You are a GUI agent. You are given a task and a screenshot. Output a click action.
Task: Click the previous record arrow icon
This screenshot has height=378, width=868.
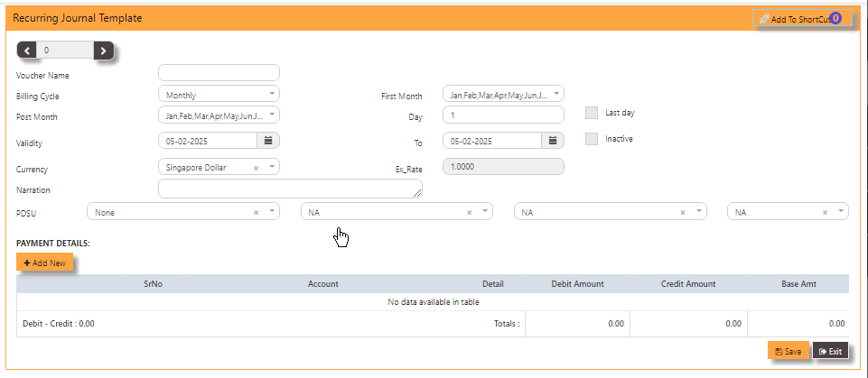coord(26,51)
